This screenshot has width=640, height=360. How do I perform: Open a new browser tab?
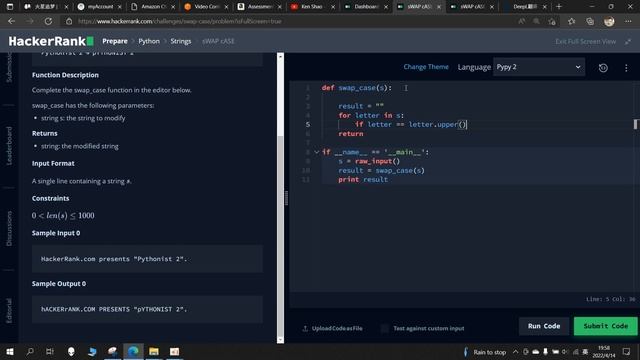coord(559,7)
